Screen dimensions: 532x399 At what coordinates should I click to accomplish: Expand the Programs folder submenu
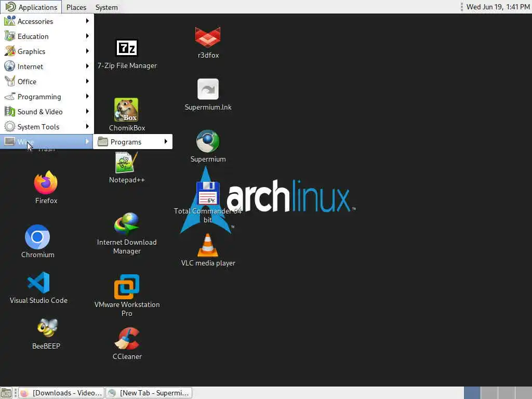pos(132,142)
